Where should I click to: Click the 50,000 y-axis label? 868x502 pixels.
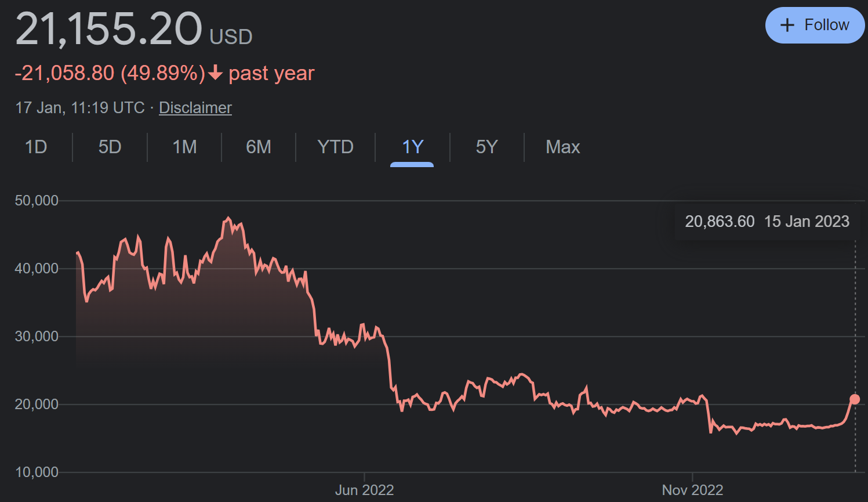37,201
